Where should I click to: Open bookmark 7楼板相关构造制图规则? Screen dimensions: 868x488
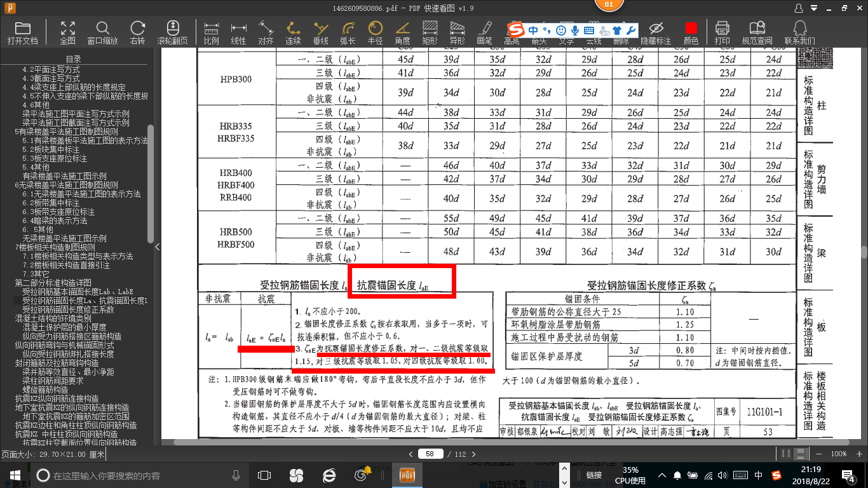pos(55,247)
